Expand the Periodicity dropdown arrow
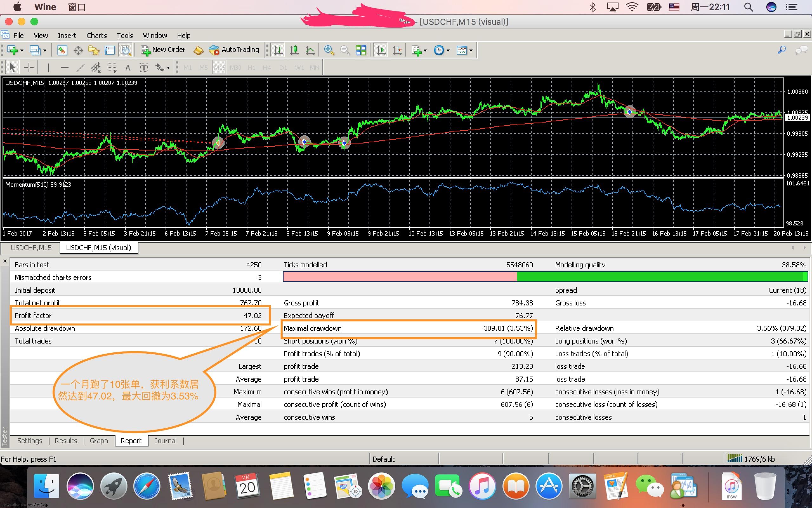Screen dimensions: 812x508 coord(448,50)
